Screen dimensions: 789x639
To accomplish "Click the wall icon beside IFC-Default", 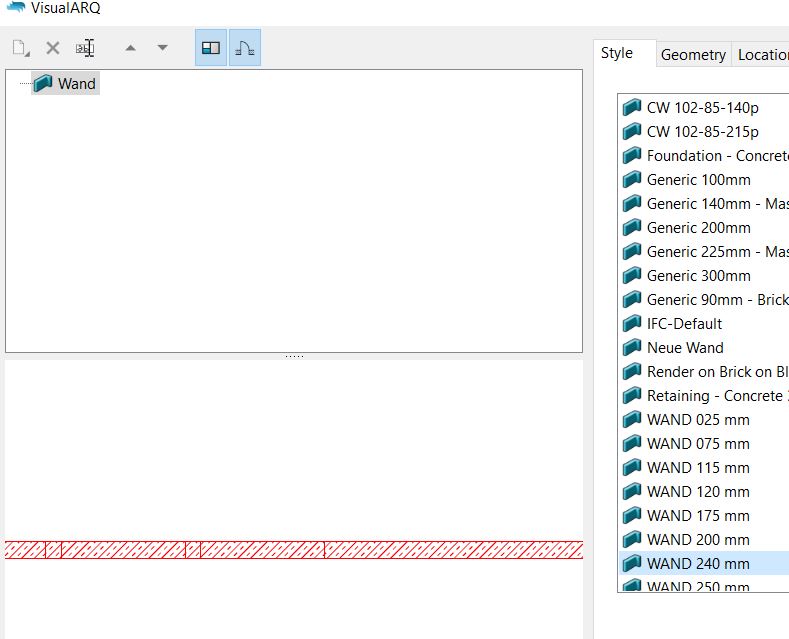I will 632,323.
